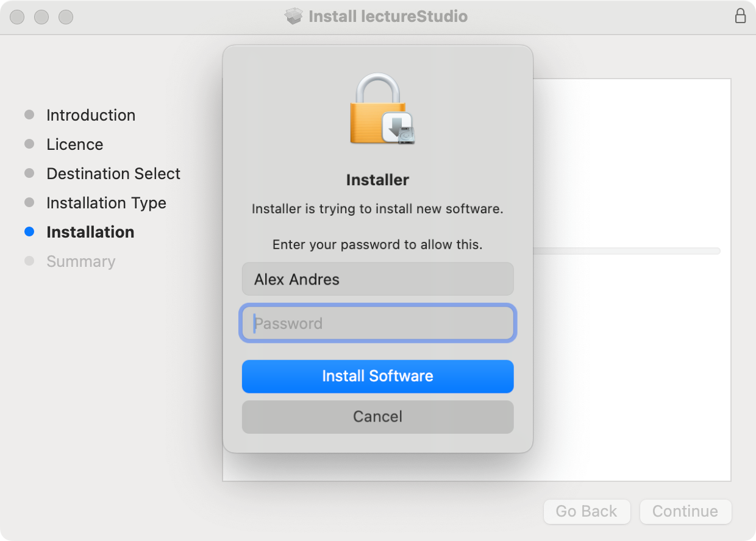Click the installer package icon in the title bar
This screenshot has height=541, width=756.
click(293, 16)
